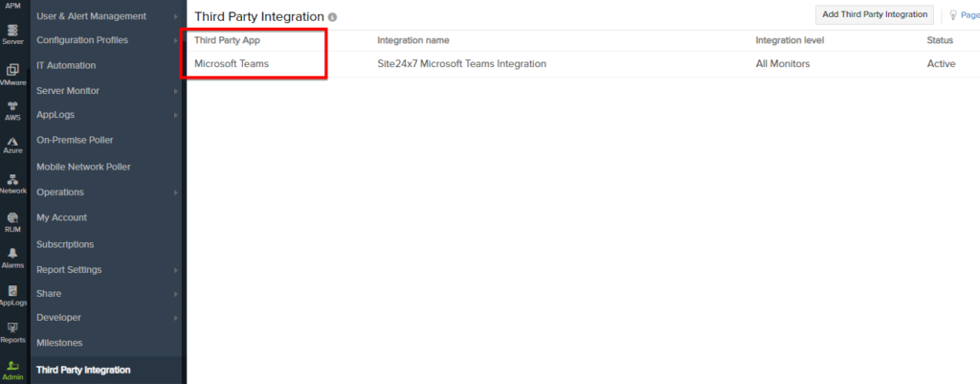Click the Third Party App column header
Image resolution: width=980 pixels, height=384 pixels.
[x=227, y=40]
